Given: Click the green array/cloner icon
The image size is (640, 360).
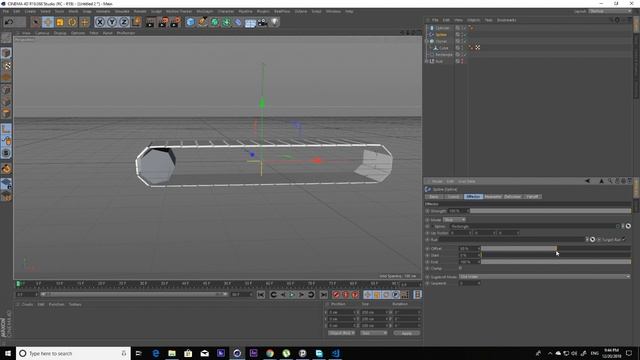Looking at the screenshot, I should click(226, 22).
